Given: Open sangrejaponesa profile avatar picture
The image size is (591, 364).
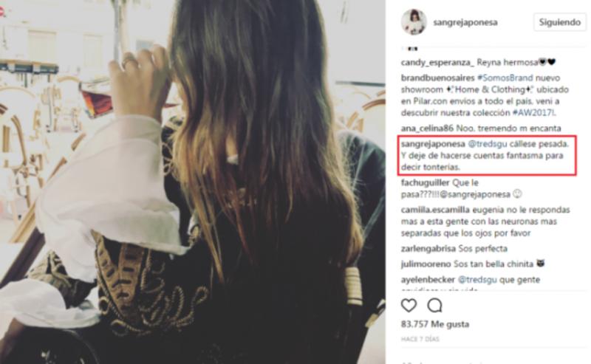Looking at the screenshot, I should tap(414, 22).
